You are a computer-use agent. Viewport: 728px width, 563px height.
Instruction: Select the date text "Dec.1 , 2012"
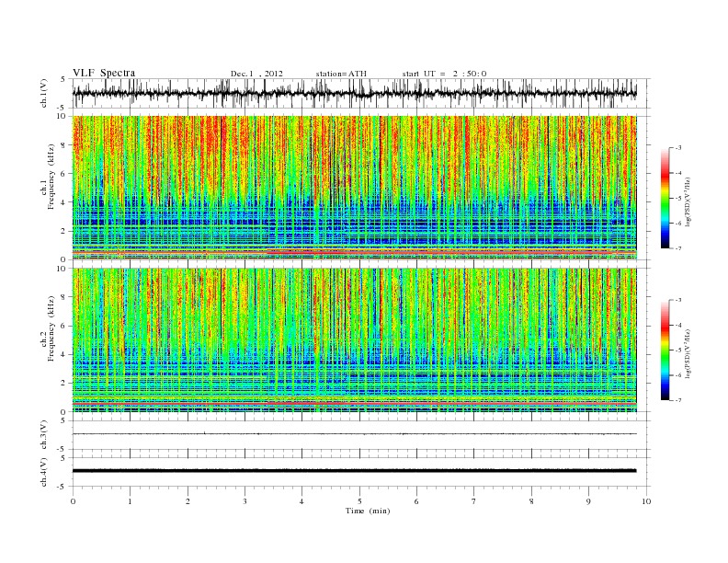(x=256, y=74)
